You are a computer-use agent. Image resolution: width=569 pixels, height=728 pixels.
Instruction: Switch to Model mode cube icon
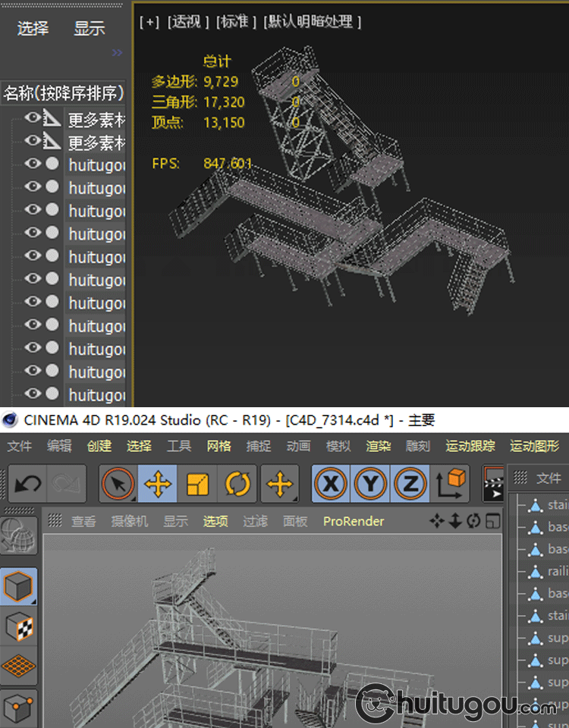(18, 586)
